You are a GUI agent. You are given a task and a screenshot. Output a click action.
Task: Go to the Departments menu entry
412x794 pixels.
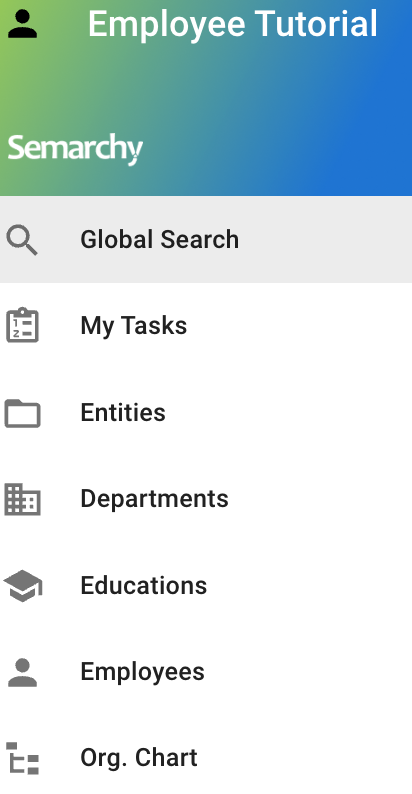pos(206,499)
